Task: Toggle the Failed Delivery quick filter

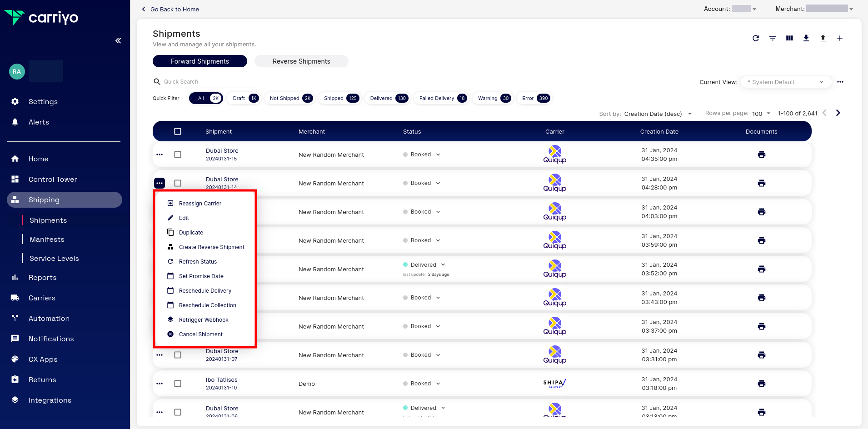Action: (x=441, y=98)
